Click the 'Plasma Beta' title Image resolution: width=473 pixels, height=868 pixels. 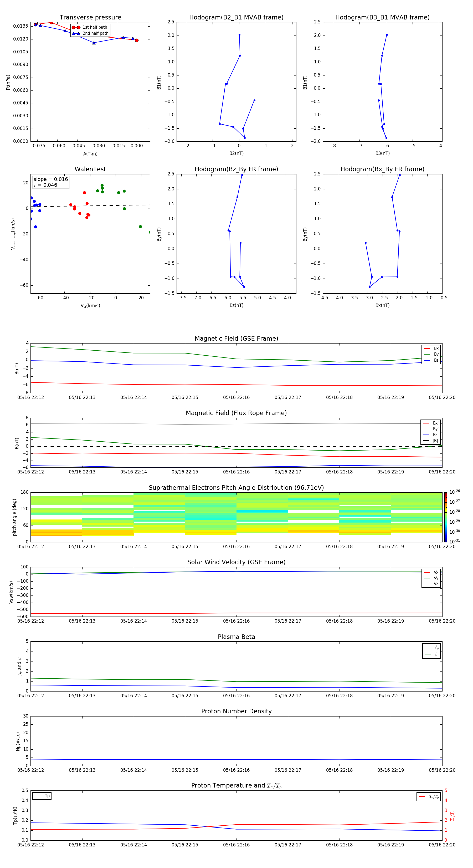(x=236, y=637)
